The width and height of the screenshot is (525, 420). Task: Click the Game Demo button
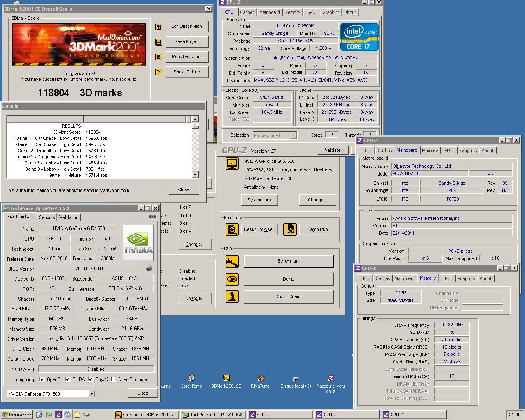(288, 297)
